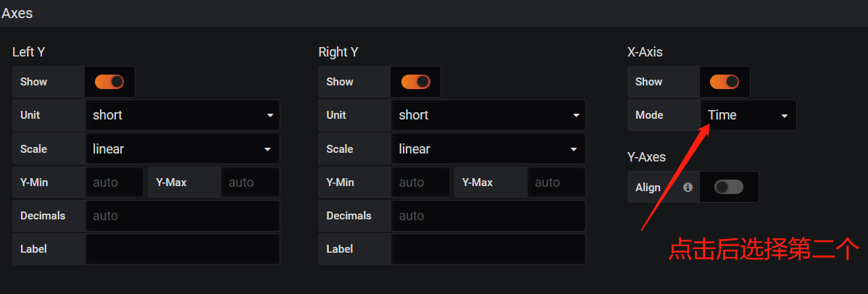868x294 pixels.
Task: Toggle Left Y Show switch
Action: [x=109, y=82]
